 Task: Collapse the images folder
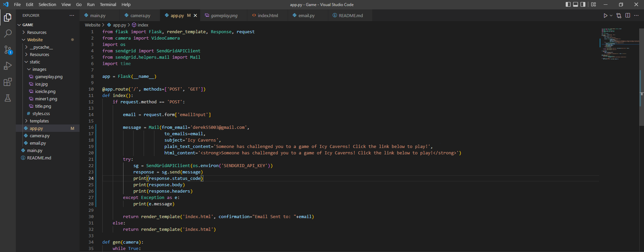39,69
